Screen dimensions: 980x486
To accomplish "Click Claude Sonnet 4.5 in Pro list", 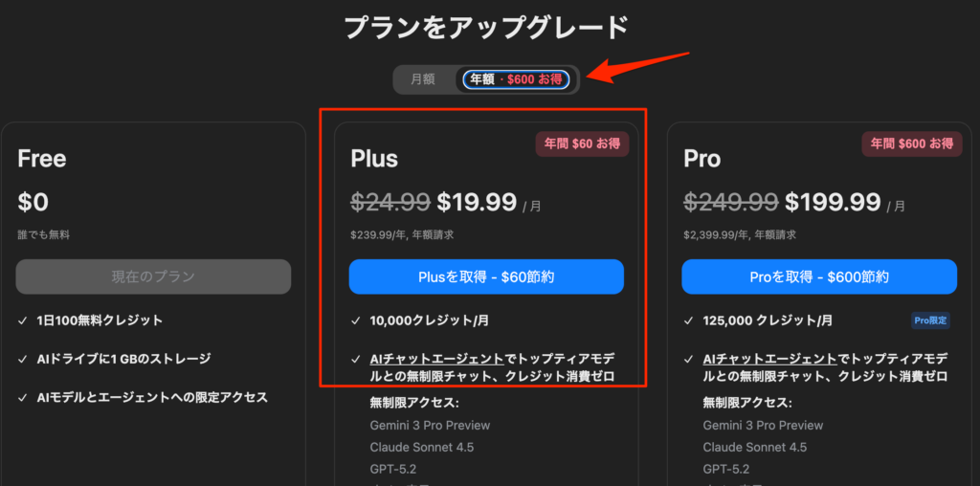I will click(755, 447).
